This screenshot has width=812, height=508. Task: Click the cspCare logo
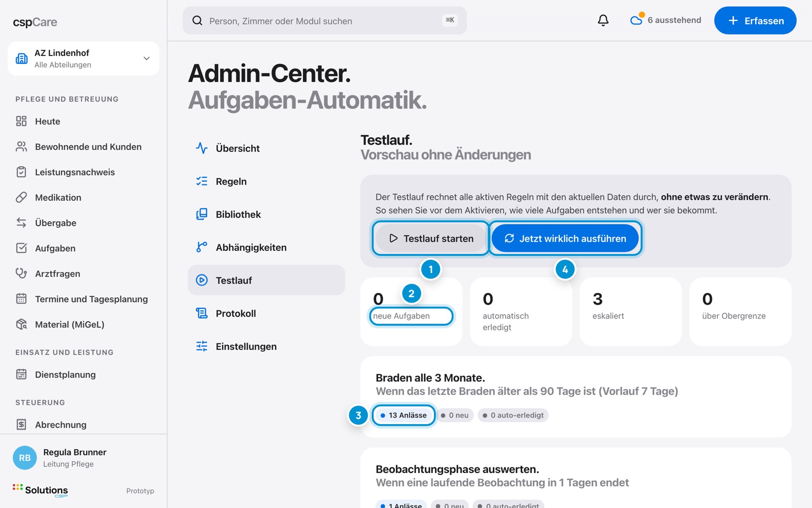35,22
